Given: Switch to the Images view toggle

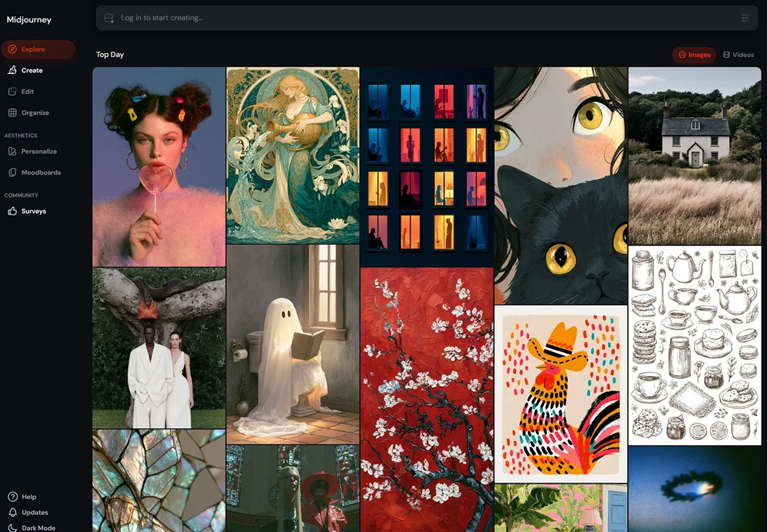Looking at the screenshot, I should (x=694, y=55).
